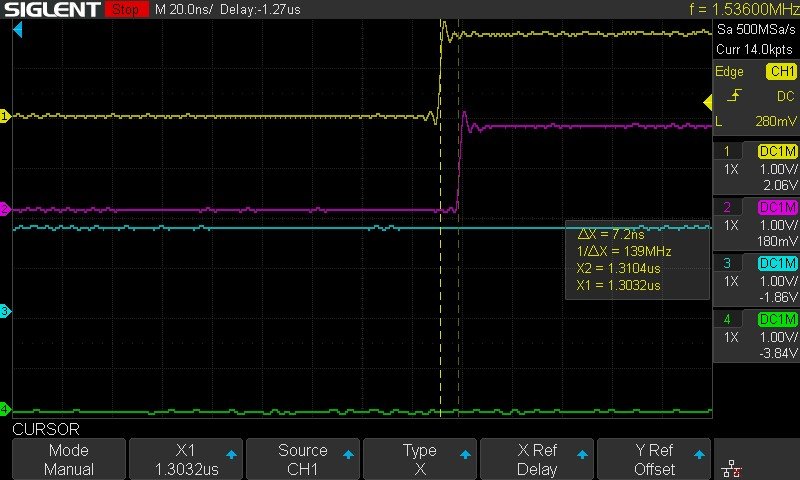
Task: Click the rising edge slope icon
Action: 735,95
